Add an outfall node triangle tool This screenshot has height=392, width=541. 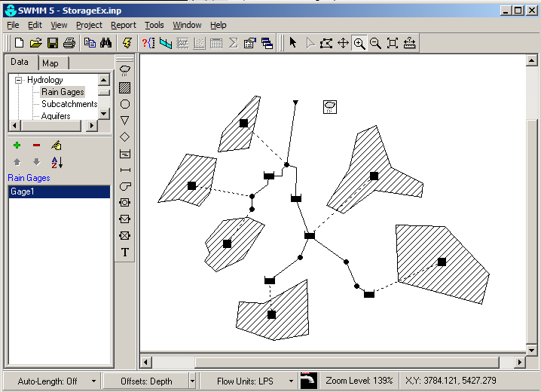click(124, 120)
